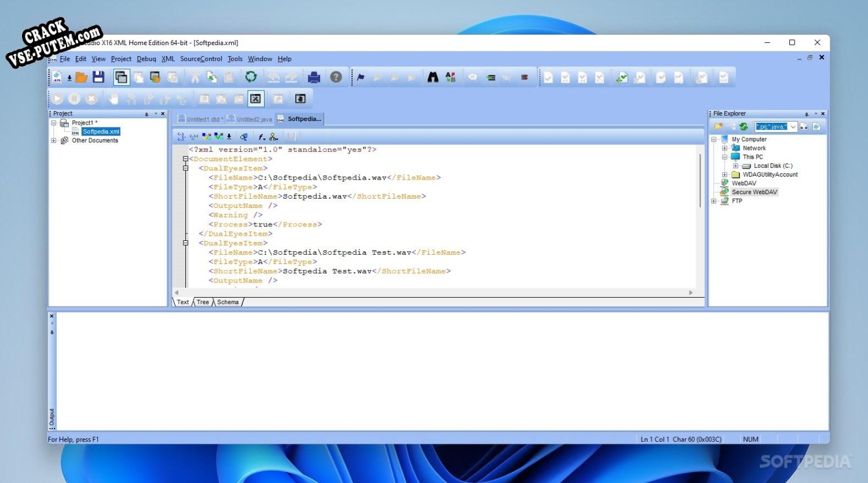Open the Window menu
This screenshot has height=483, width=868.
tap(260, 59)
